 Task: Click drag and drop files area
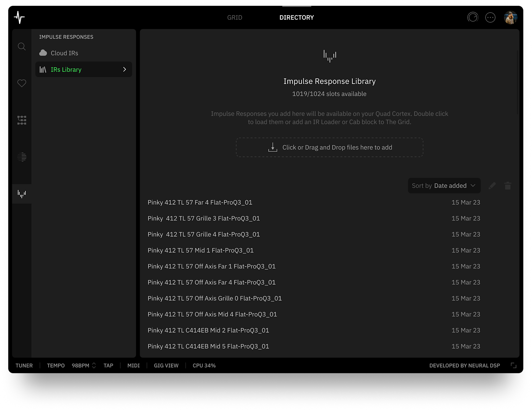[x=329, y=147]
